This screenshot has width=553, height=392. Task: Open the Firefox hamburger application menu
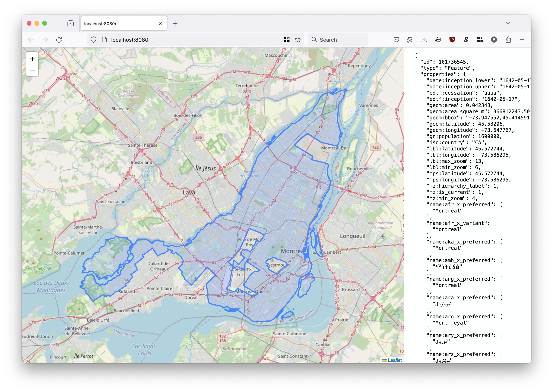pos(522,40)
